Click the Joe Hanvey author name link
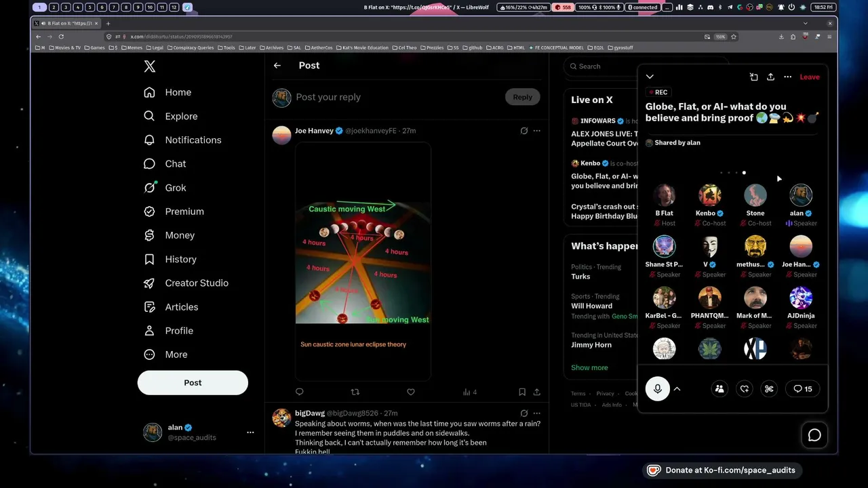Screen dimensions: 868x488 [x=314, y=131]
